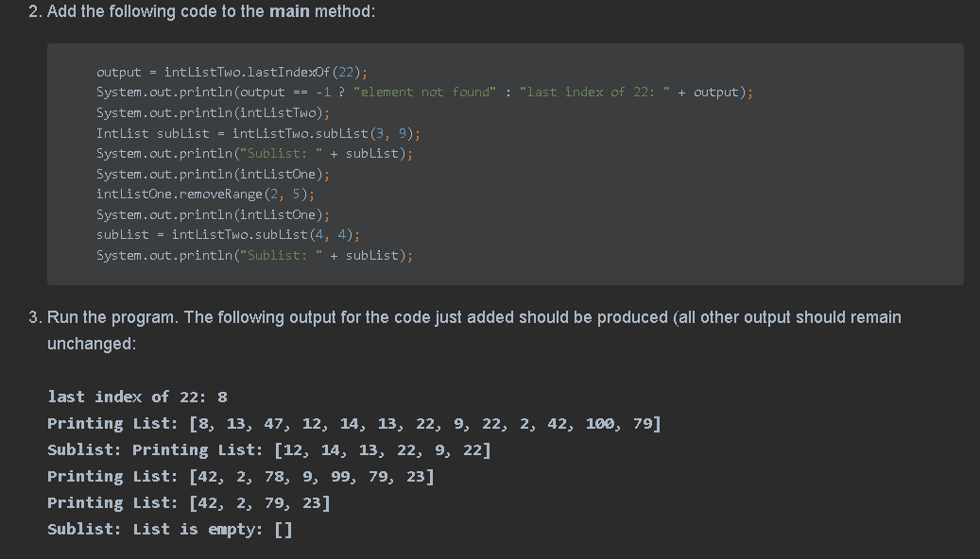
Task: Click the Sublist output showing [12, 14, 13, 22, 9, 22]
Action: (269, 449)
